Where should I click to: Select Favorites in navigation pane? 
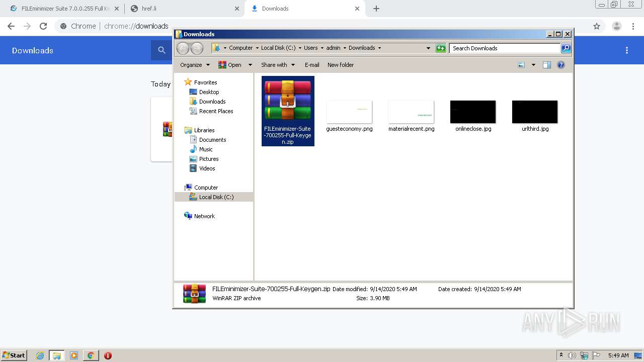(x=205, y=82)
